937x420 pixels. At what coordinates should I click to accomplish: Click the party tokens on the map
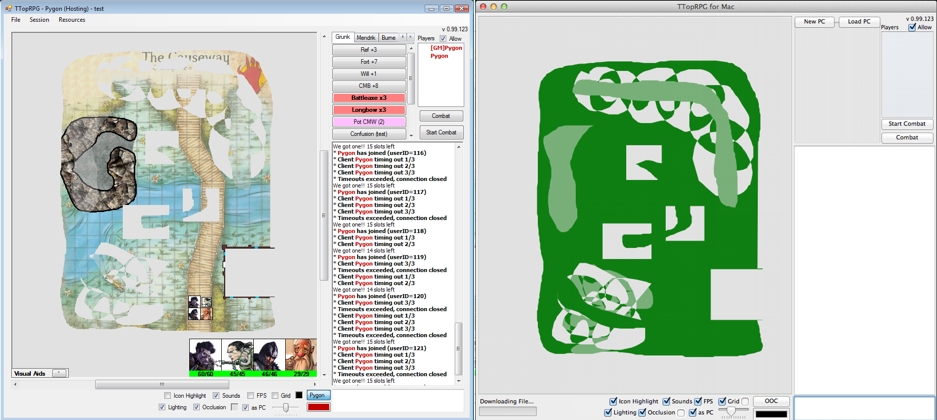(x=200, y=308)
